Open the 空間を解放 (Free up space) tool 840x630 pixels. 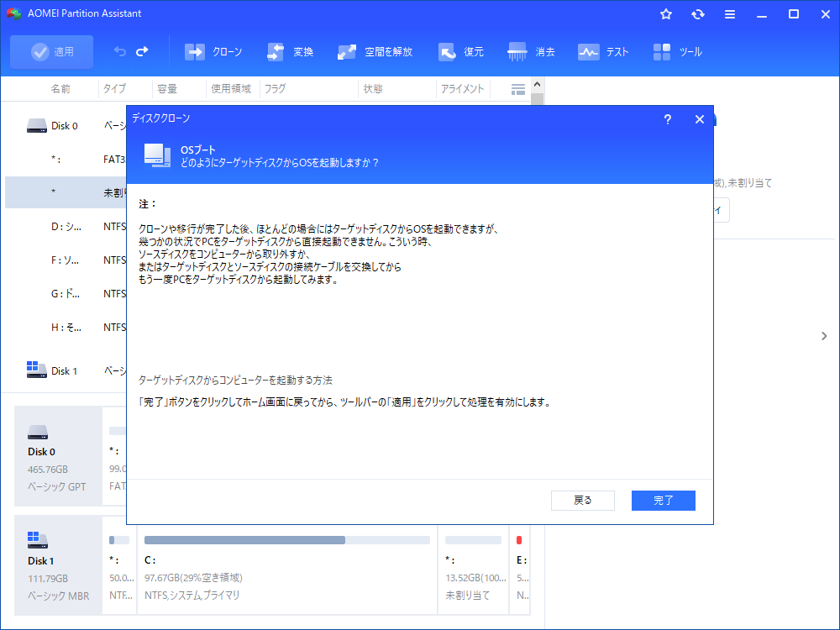[375, 52]
